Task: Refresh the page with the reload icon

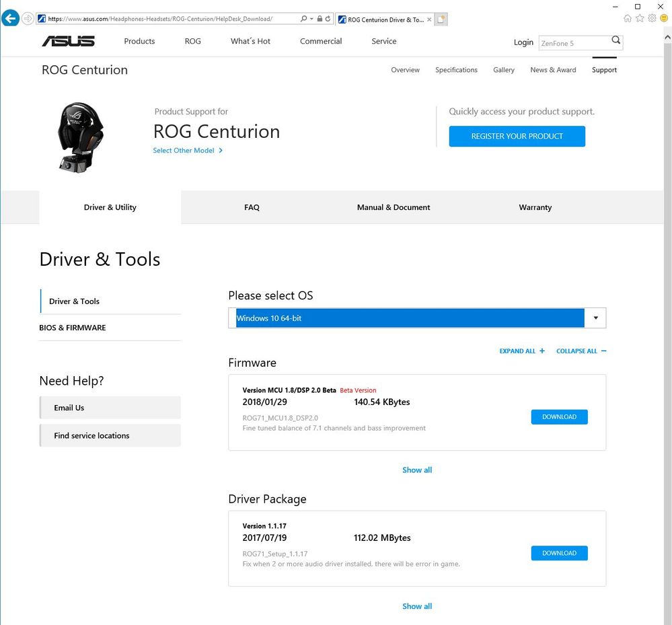Action: [x=328, y=18]
